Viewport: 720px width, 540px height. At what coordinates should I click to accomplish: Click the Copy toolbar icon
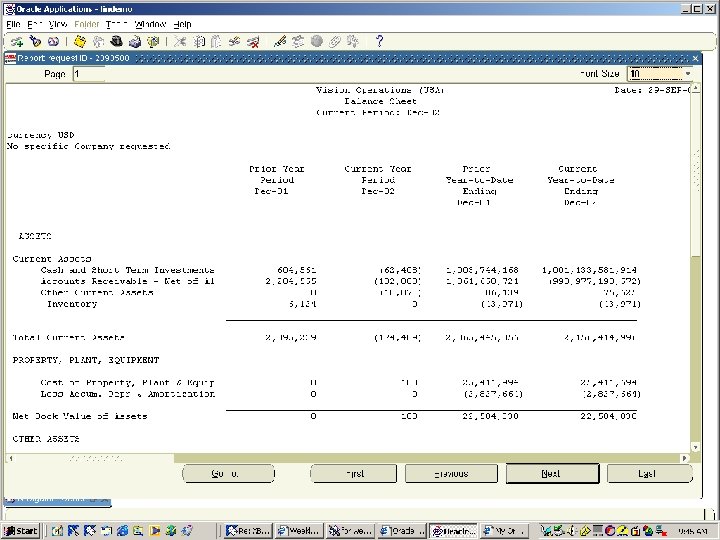[x=198, y=42]
